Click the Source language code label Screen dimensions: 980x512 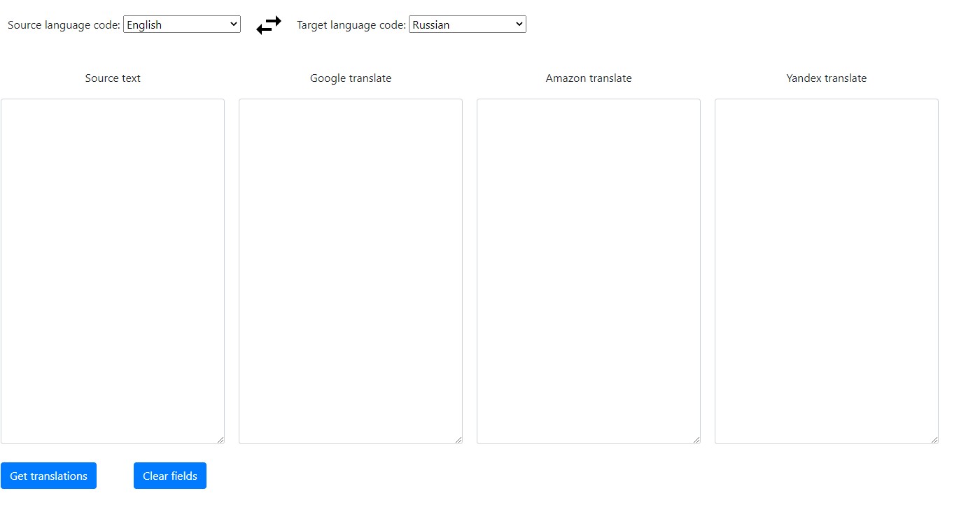click(x=64, y=25)
